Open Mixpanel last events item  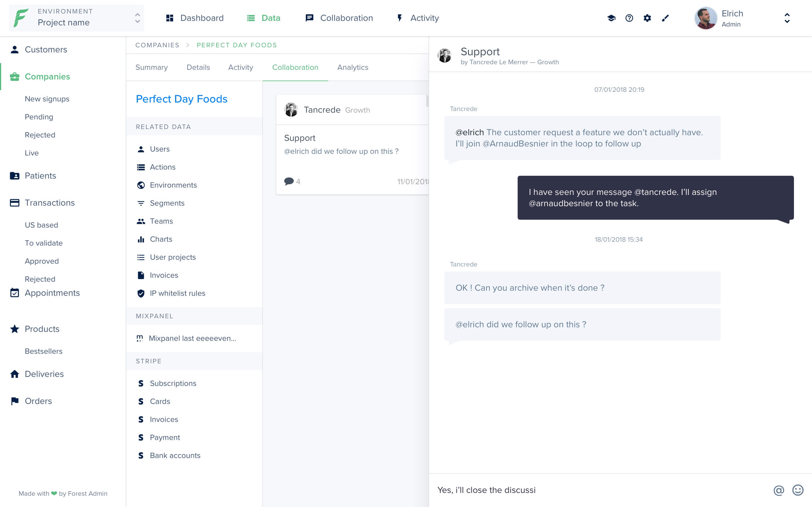point(192,338)
